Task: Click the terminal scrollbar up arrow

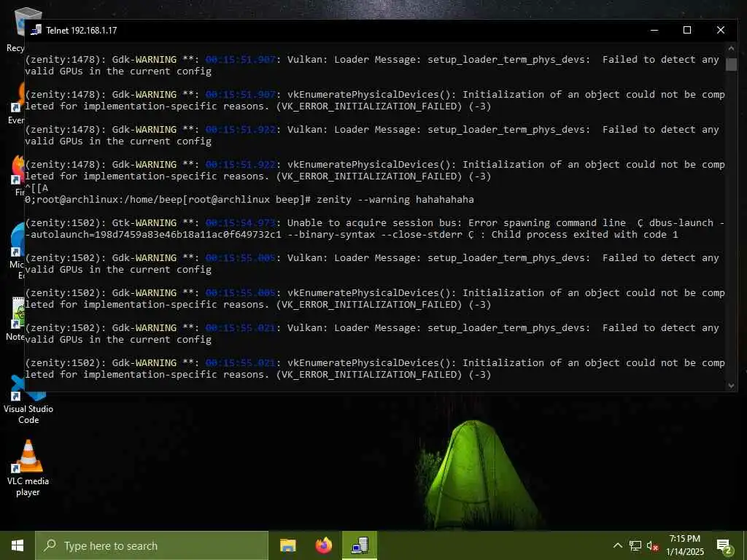Action: point(731,48)
